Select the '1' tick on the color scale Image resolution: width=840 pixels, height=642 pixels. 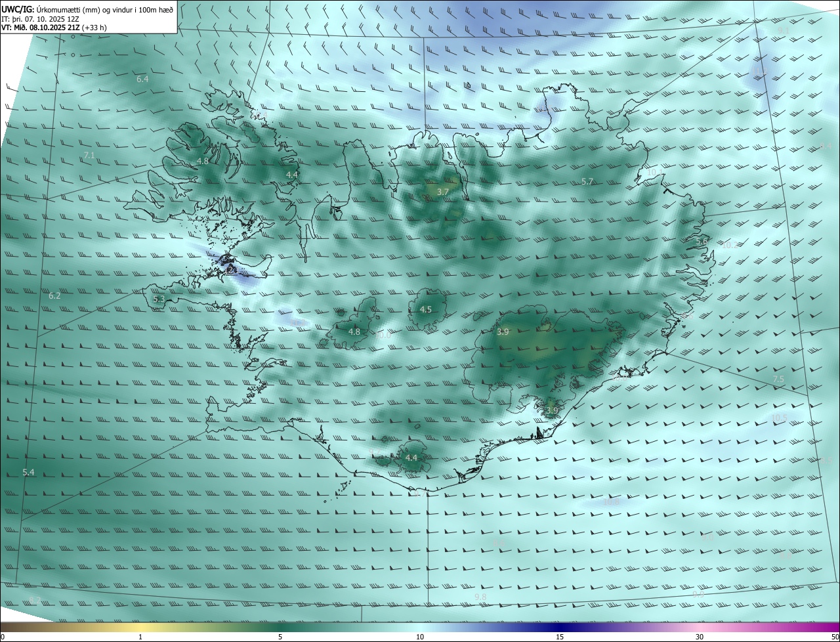(140, 637)
